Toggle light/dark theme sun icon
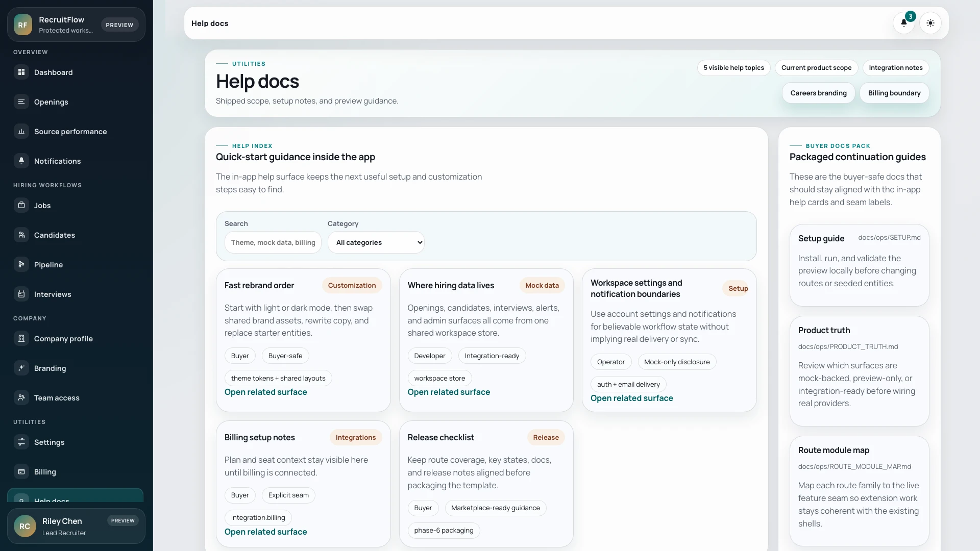Viewport: 980px width, 551px height. tap(930, 23)
